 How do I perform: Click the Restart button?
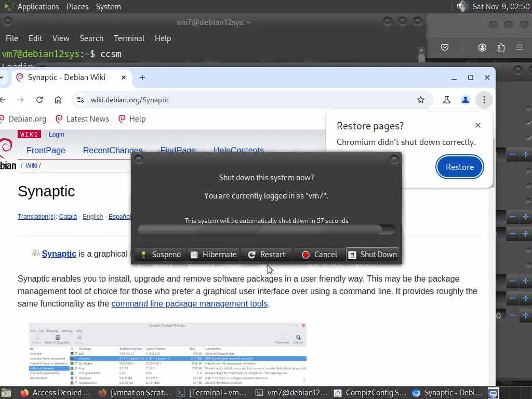pos(267,255)
